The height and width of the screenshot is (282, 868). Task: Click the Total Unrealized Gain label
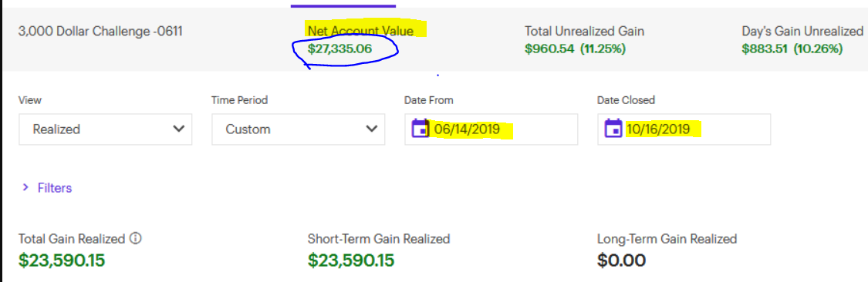click(x=584, y=32)
